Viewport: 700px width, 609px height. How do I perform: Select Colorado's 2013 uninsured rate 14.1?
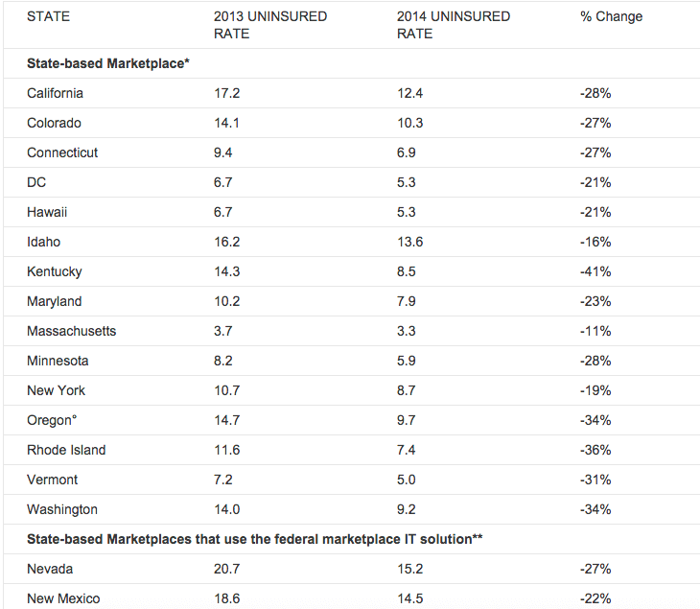click(227, 123)
